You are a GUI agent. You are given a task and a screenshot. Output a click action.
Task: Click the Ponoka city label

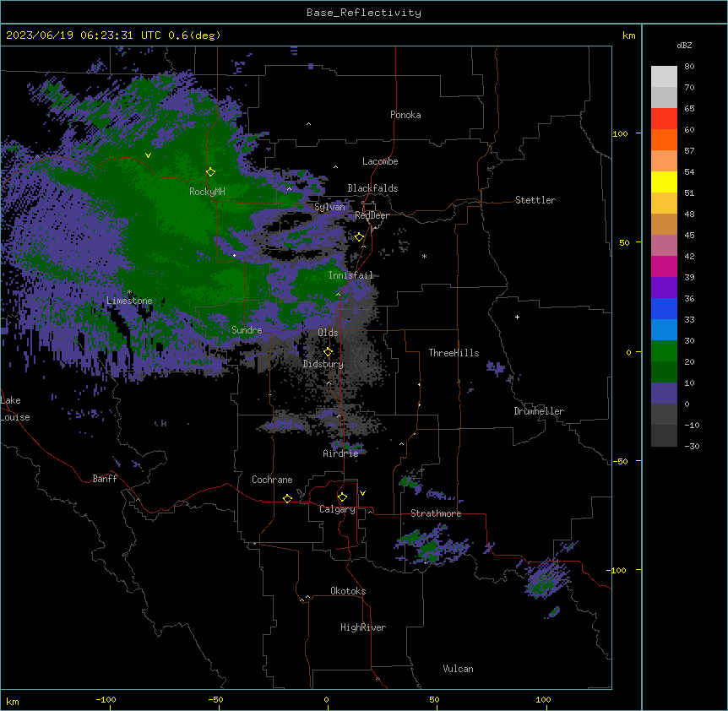(405, 115)
